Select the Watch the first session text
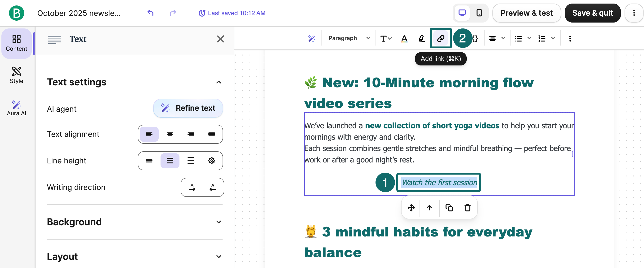644x268 pixels. tap(439, 182)
